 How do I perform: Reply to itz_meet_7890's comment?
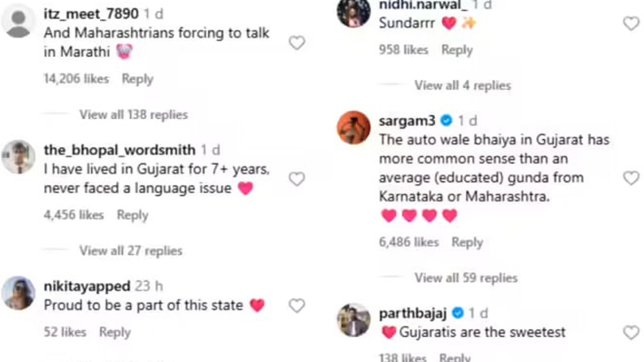[137, 79]
